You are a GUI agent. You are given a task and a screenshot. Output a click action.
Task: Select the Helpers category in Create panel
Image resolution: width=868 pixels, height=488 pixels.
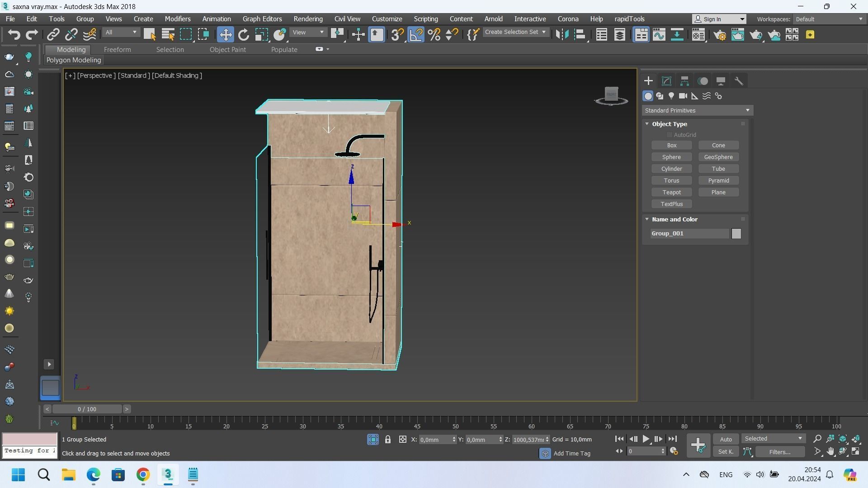pyautogui.click(x=695, y=96)
